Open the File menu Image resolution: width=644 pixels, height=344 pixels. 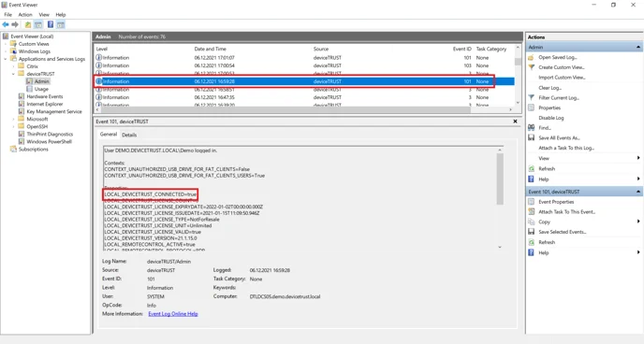pyautogui.click(x=7, y=14)
